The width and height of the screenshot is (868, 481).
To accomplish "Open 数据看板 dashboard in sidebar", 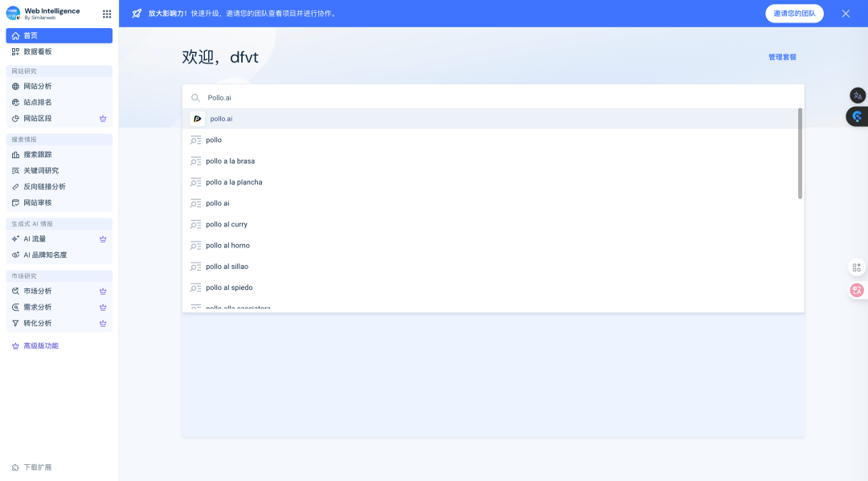I will (59, 51).
